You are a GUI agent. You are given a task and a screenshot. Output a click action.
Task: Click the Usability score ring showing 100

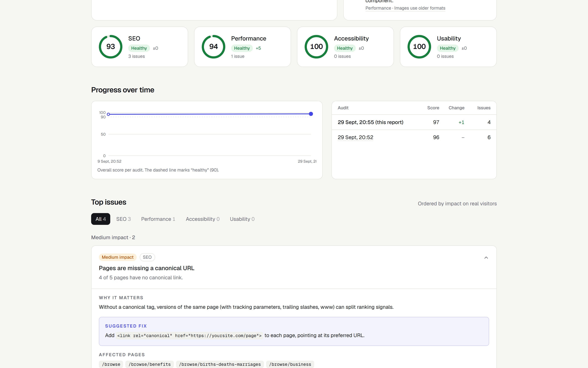click(x=419, y=47)
